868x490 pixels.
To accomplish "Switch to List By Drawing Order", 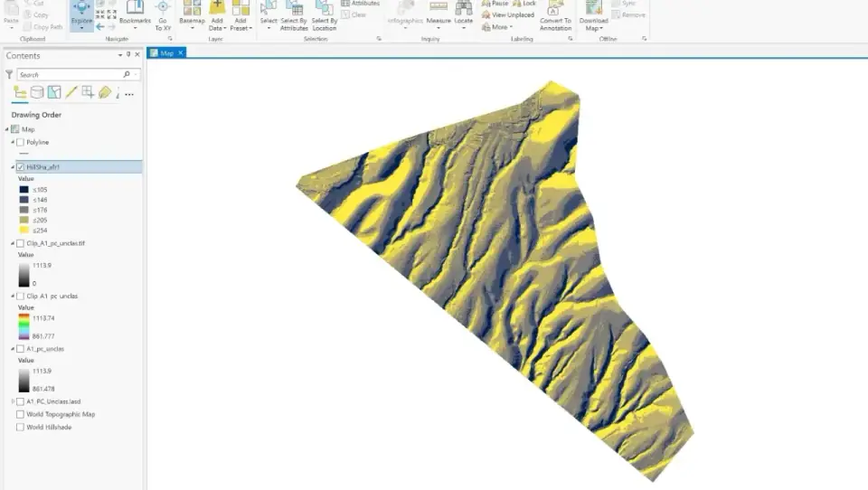I will [x=20, y=92].
